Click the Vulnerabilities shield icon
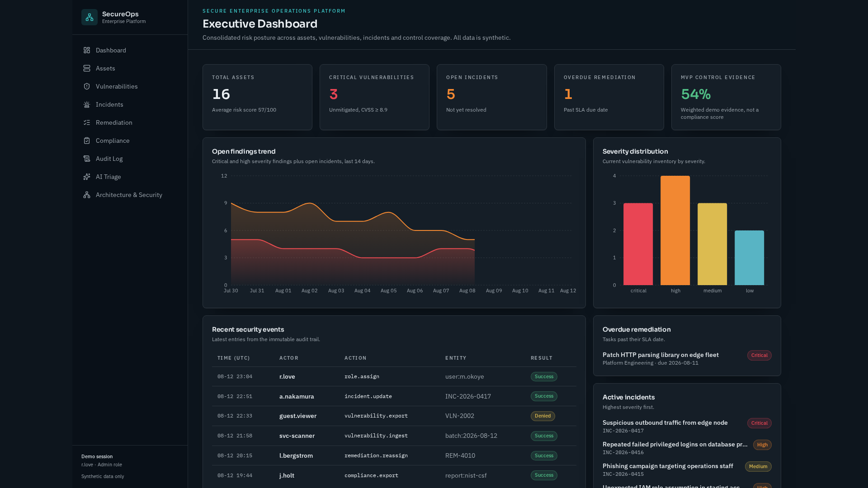 click(x=87, y=86)
